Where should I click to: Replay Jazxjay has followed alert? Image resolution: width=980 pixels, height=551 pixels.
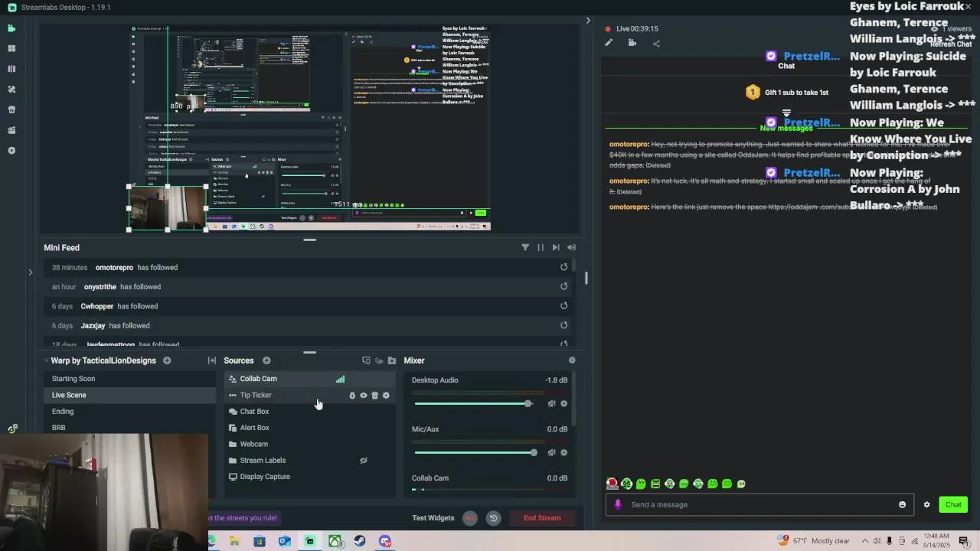coord(564,325)
